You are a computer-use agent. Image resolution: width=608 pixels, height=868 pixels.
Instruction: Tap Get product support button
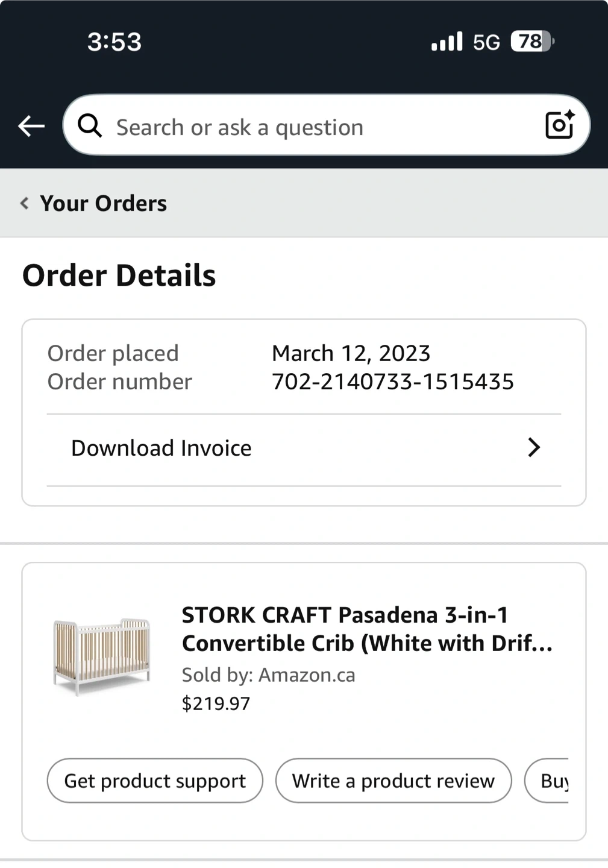pos(155,781)
